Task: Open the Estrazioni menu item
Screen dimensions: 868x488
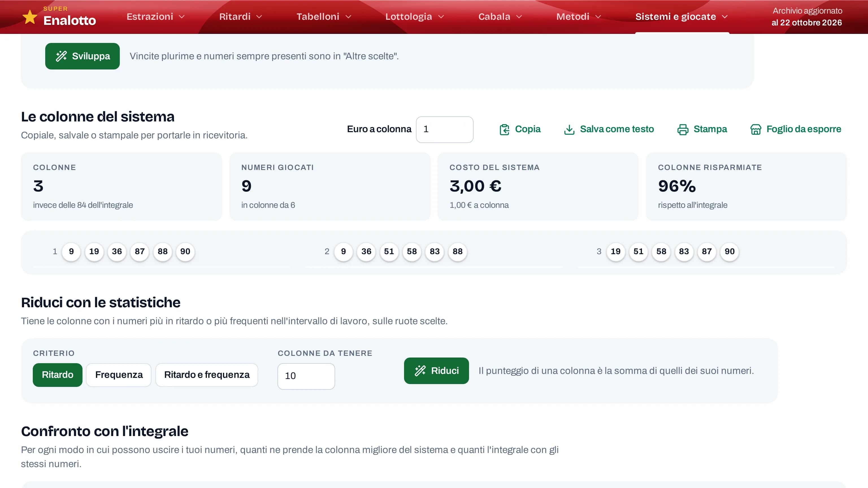Action: click(155, 16)
